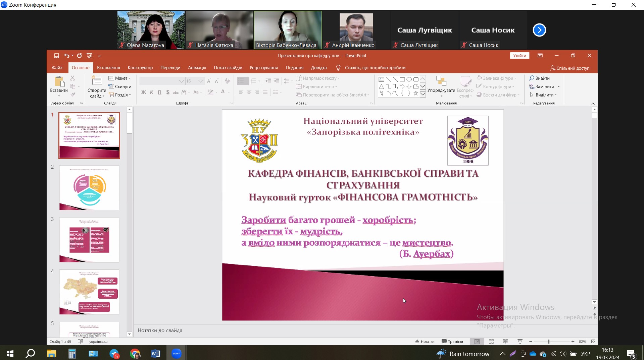
Task: Click the Save icon in quick access toolbar
Action: 57,56
